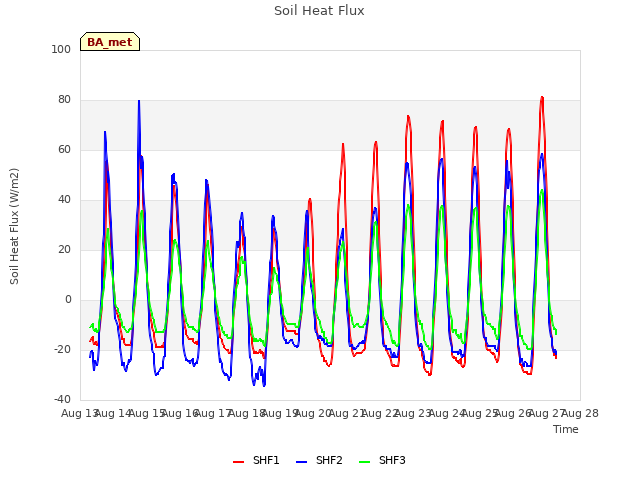640x480 pixels.
Task: Click the Aug 13 x-axis tick label
Action: pos(80,413)
